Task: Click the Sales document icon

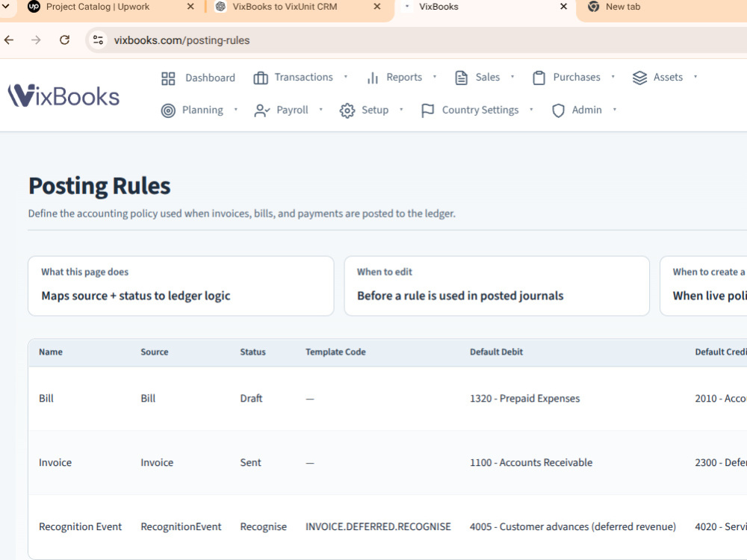Action: 461,78
